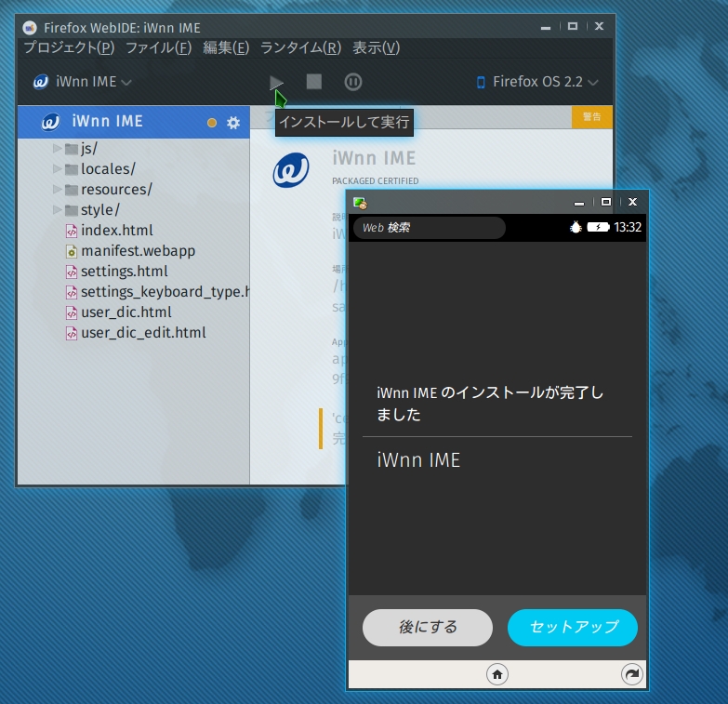Expand the locales/ folder arrow
The width and height of the screenshot is (728, 704).
point(57,168)
